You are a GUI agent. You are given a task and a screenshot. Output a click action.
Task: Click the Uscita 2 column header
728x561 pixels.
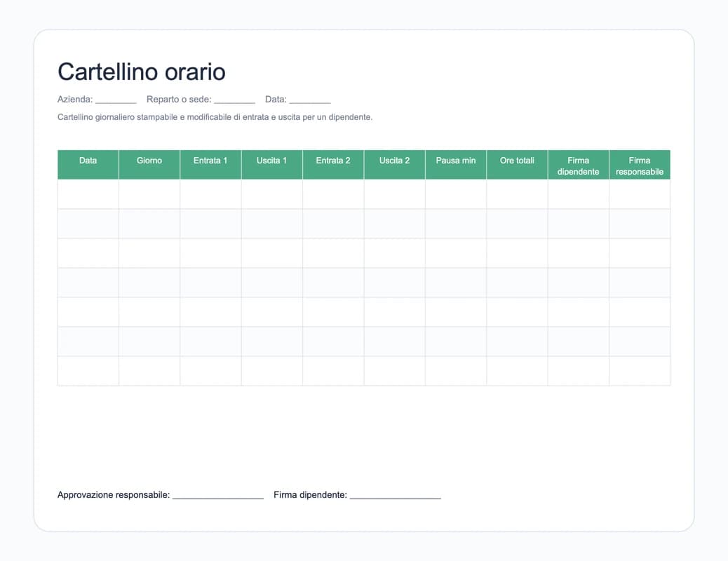(395, 164)
